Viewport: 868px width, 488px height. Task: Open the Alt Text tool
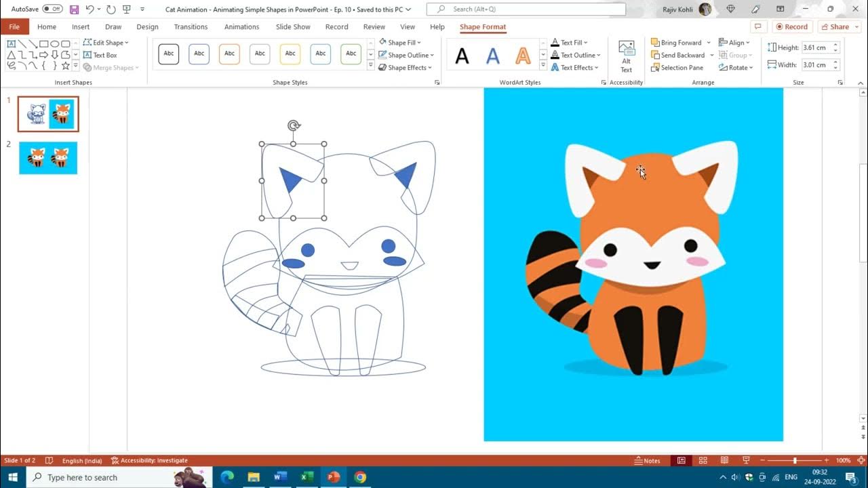point(627,56)
